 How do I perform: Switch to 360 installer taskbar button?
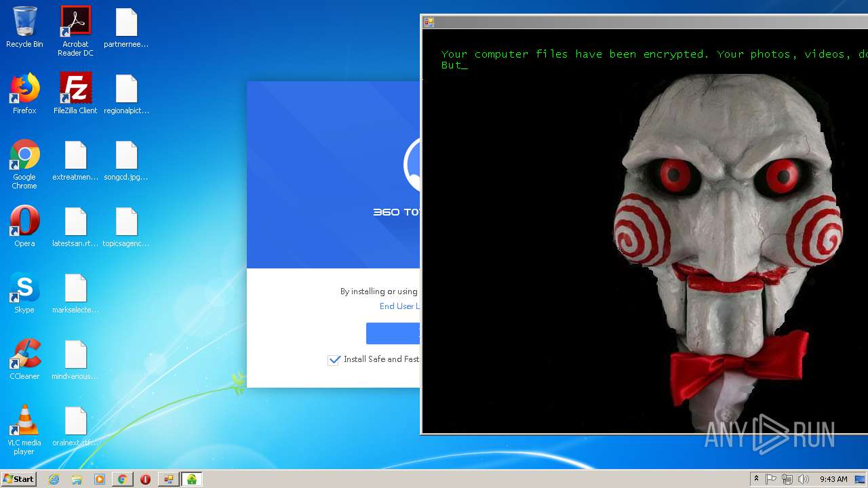192,479
